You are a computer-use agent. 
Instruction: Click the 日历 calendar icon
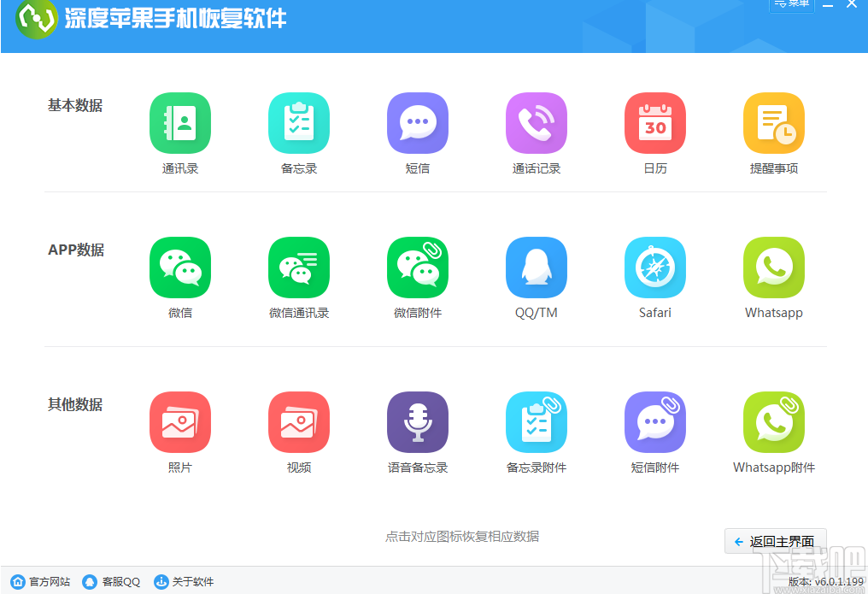[655, 123]
